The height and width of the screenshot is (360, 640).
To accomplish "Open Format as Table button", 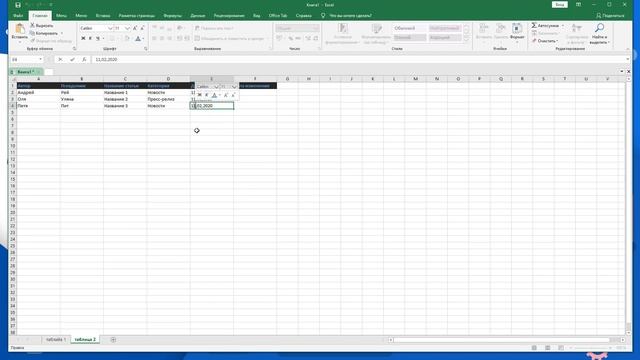I will (376, 33).
